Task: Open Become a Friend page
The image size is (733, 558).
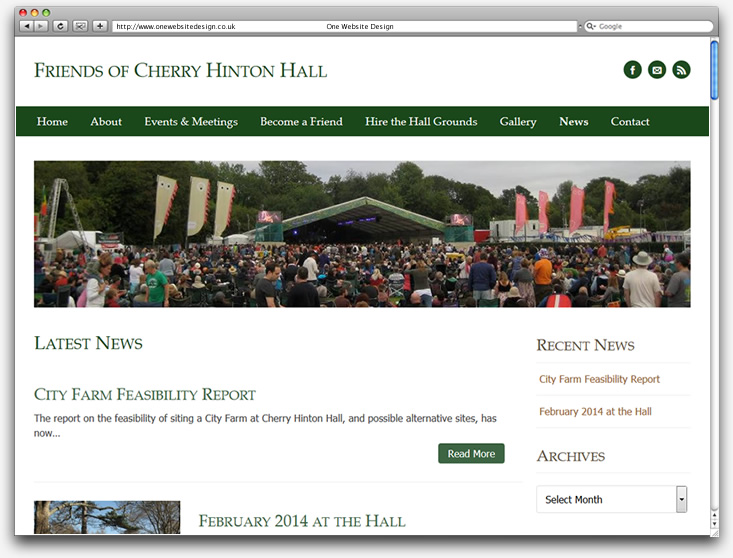Action: tap(301, 122)
